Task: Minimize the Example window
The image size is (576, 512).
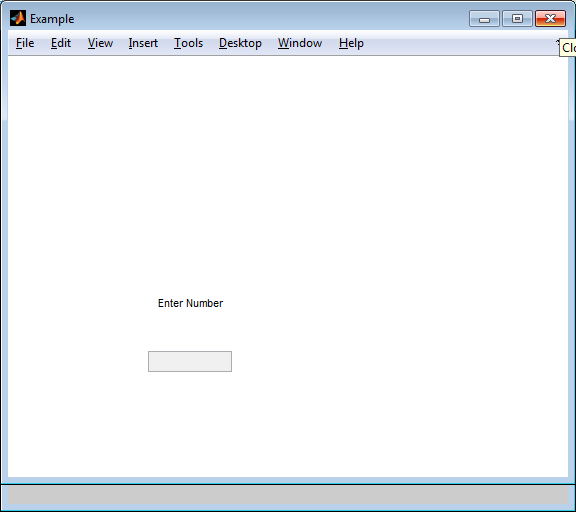Action: tap(484, 19)
